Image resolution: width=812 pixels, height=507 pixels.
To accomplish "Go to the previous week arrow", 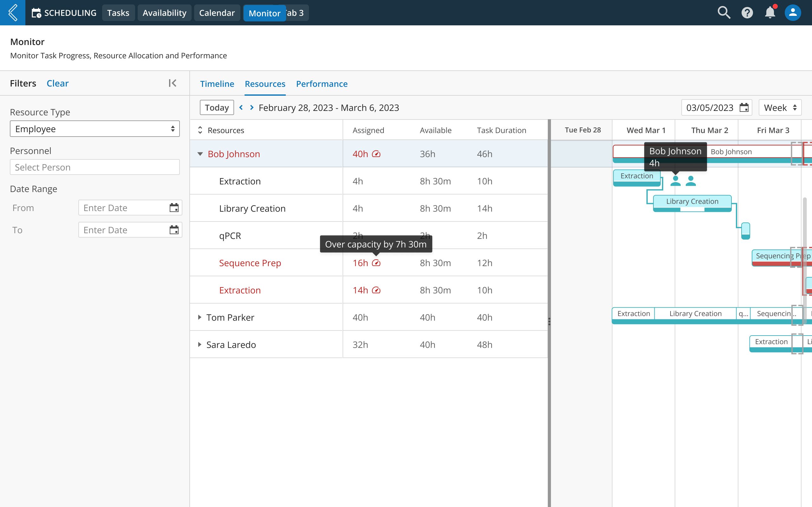I will (x=241, y=108).
